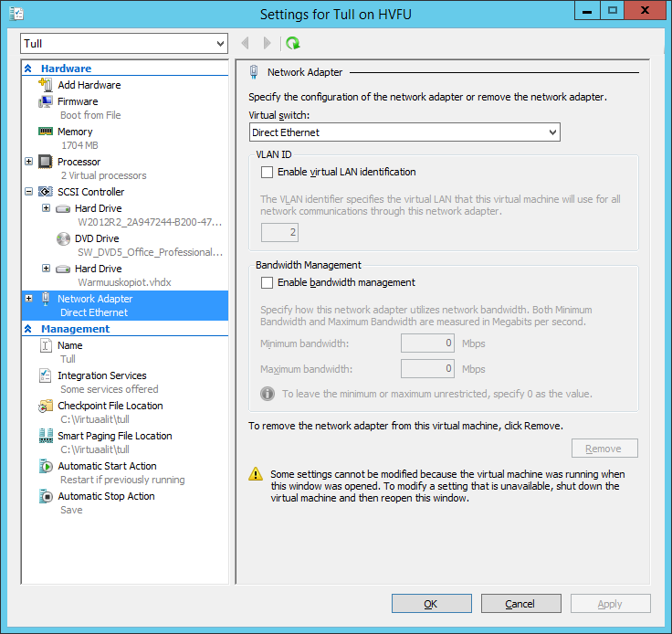Click the OK button

coord(431,604)
